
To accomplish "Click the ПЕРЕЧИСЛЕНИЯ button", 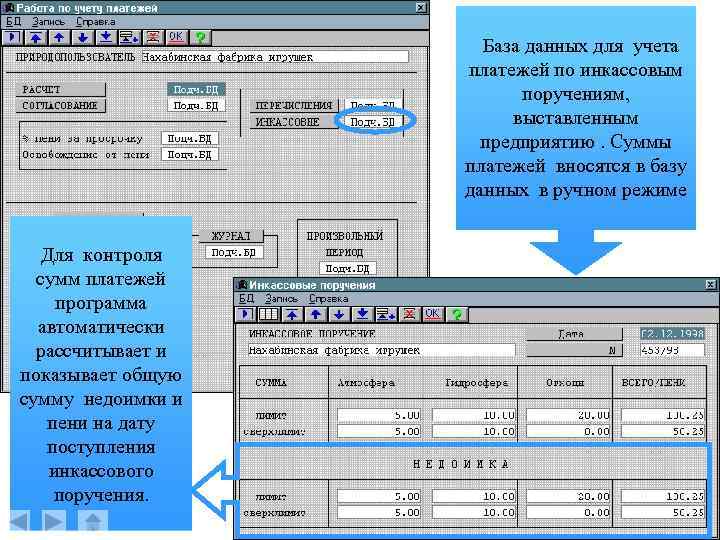I will click(294, 106).
